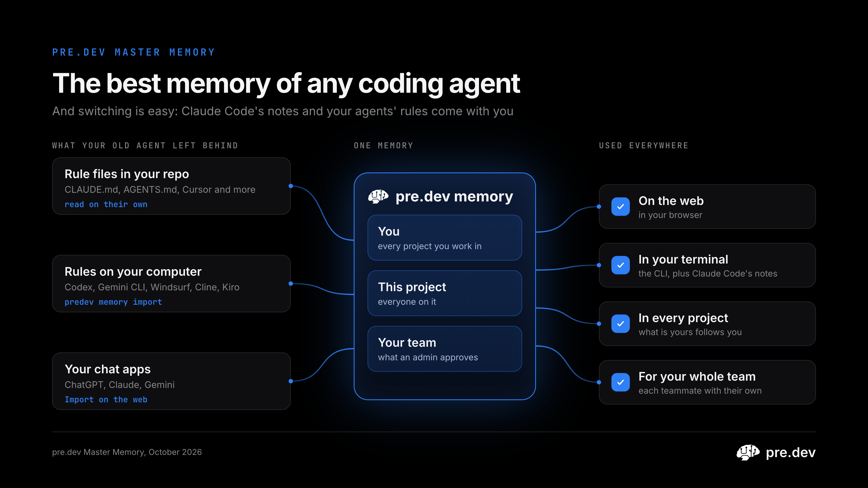Image resolution: width=868 pixels, height=488 pixels.
Task: Click footer text 'pre.dev Master Memory, October 2026'
Action: (x=127, y=452)
